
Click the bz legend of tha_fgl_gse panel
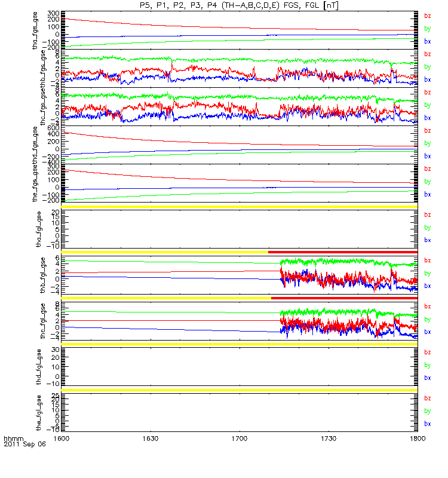(x=428, y=215)
